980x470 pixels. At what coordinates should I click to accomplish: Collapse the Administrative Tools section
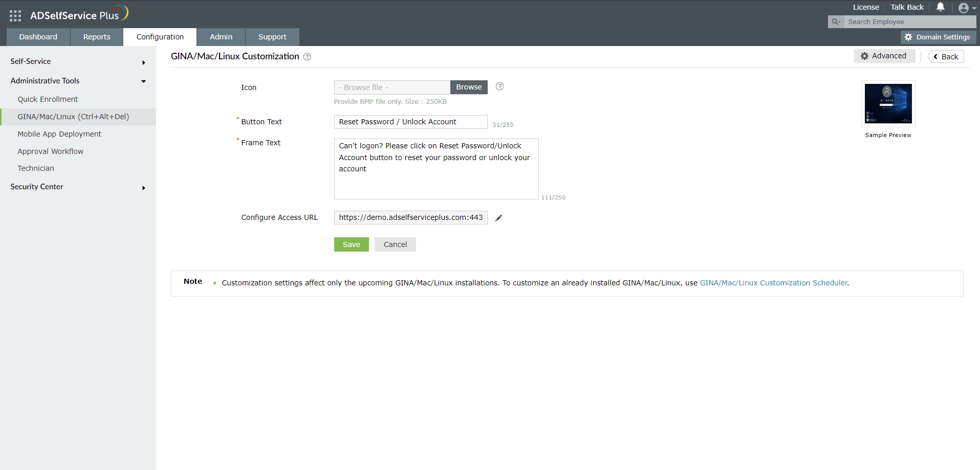(78, 81)
